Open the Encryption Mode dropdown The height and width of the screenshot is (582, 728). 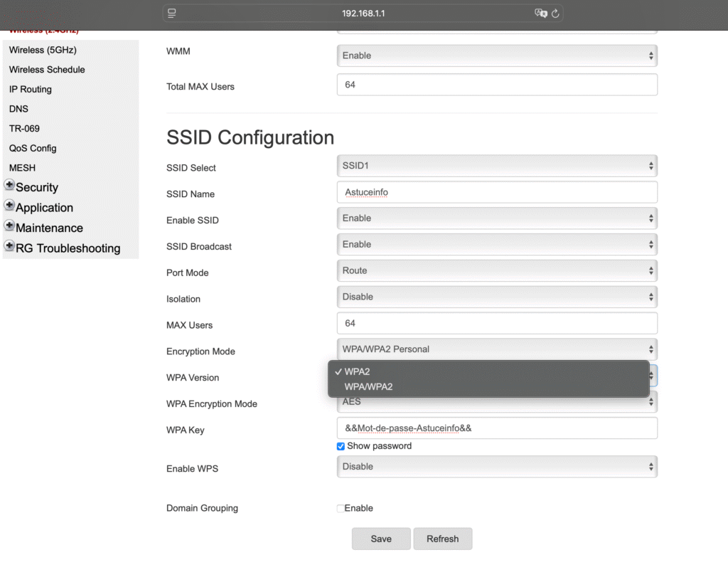[497, 349]
